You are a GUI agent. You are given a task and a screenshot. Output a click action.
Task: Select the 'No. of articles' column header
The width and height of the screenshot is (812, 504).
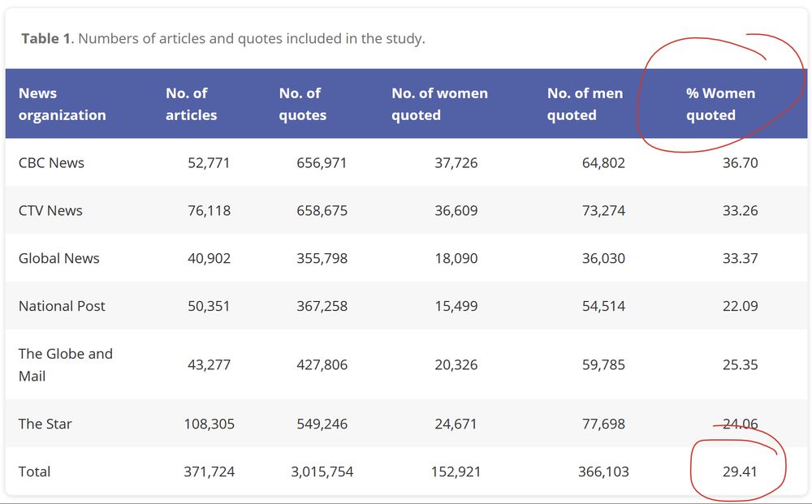coord(191,104)
